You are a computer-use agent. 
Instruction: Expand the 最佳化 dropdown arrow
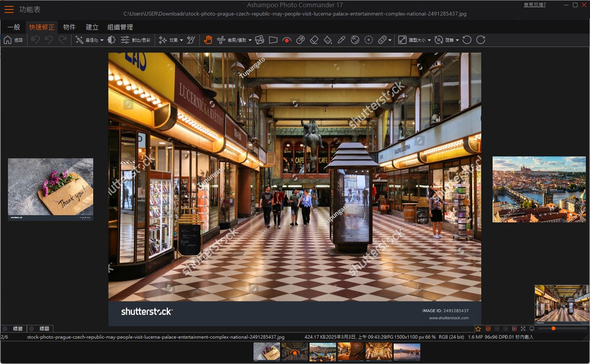[102, 41]
